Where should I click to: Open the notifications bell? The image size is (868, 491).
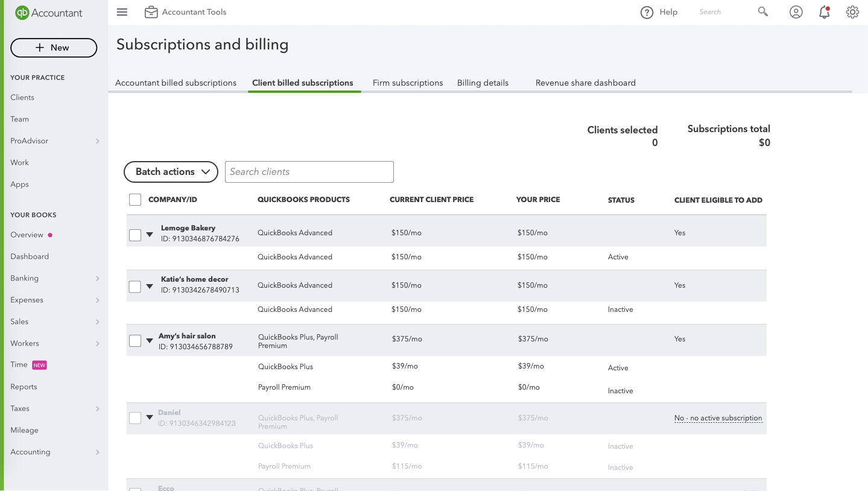click(x=825, y=12)
